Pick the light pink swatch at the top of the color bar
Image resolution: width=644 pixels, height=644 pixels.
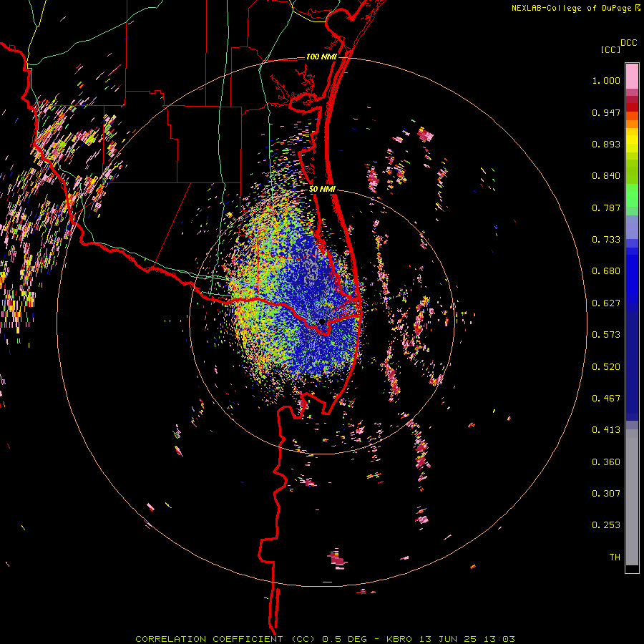(x=632, y=76)
